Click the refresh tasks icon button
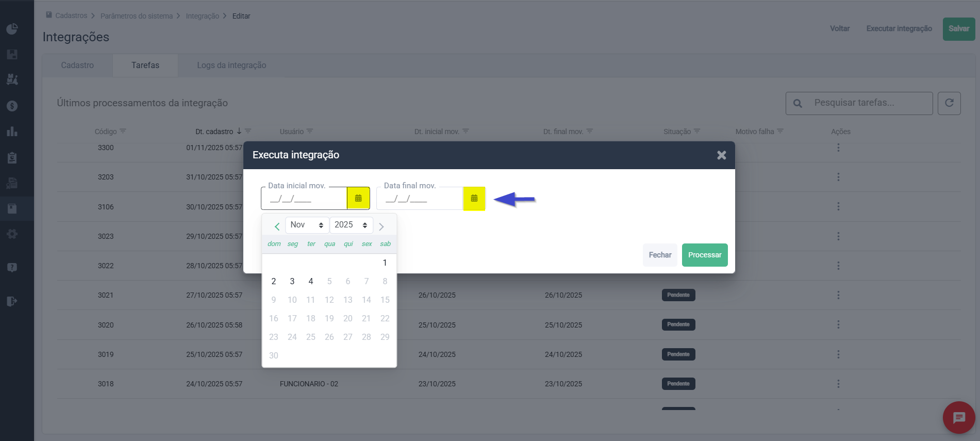Viewport: 980px width, 441px height. tap(949, 103)
